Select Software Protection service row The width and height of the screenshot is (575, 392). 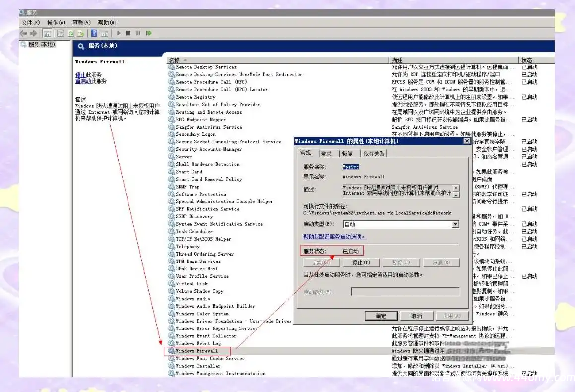click(x=200, y=194)
